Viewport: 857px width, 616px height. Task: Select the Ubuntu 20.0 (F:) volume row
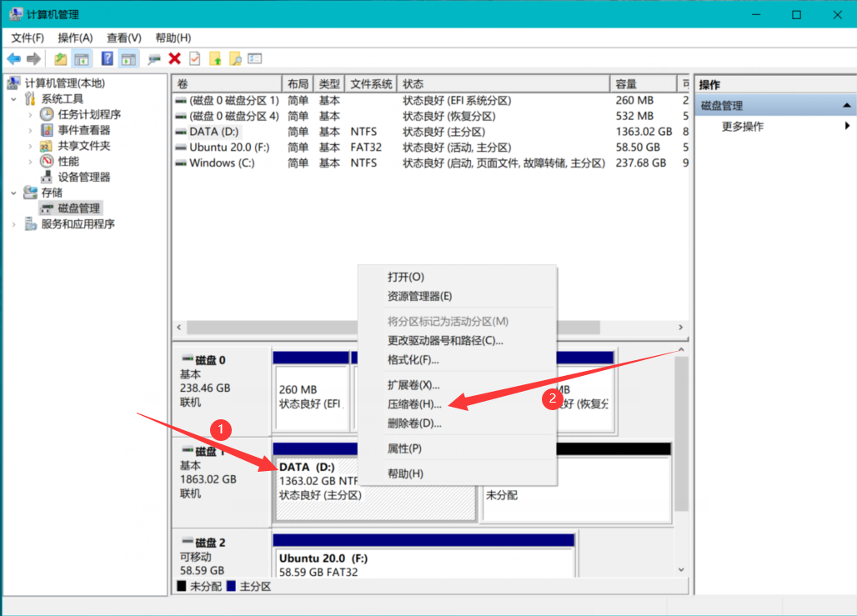(431, 148)
